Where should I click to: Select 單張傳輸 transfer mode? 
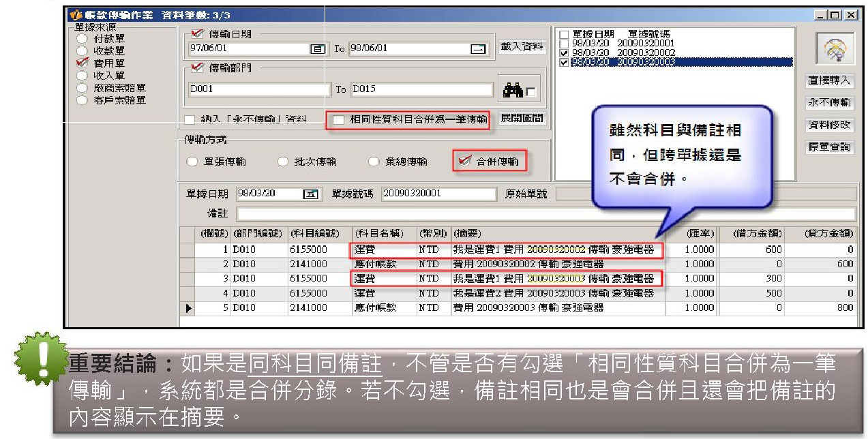click(x=193, y=162)
